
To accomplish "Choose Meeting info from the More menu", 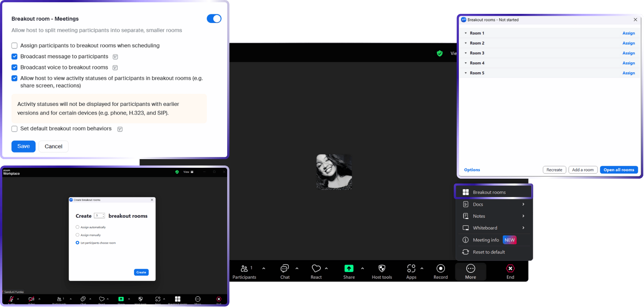I will (x=493, y=240).
